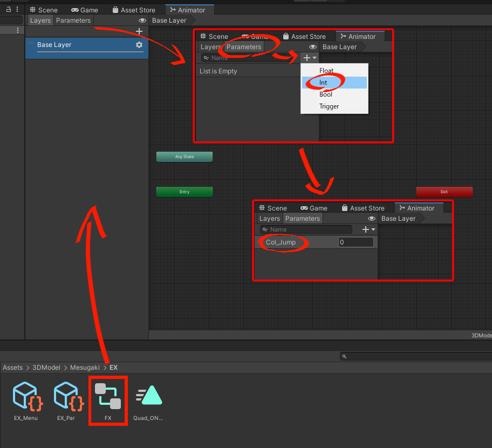492x448 pixels.
Task: Click the green Entry node
Action: 184,192
